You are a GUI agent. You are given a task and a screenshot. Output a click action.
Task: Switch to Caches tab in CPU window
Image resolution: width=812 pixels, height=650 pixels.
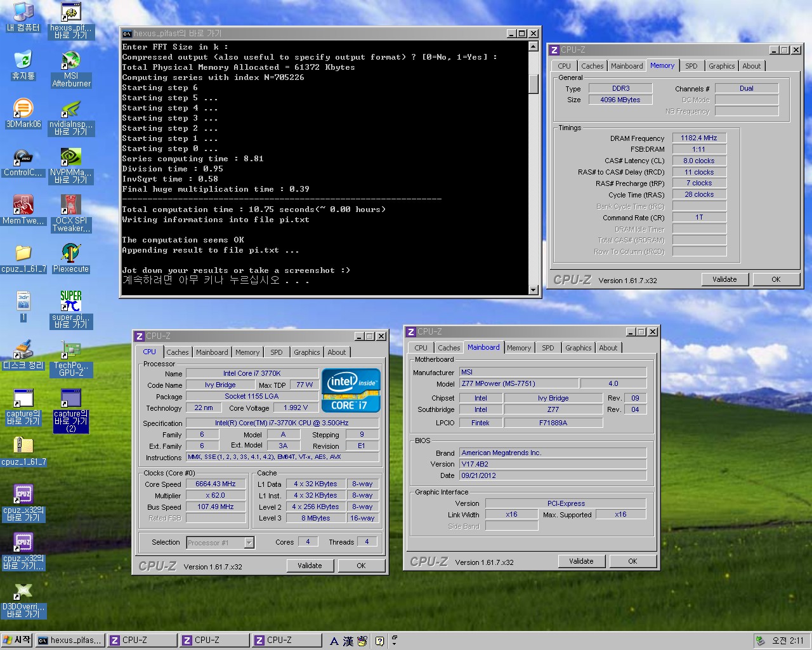[178, 352]
